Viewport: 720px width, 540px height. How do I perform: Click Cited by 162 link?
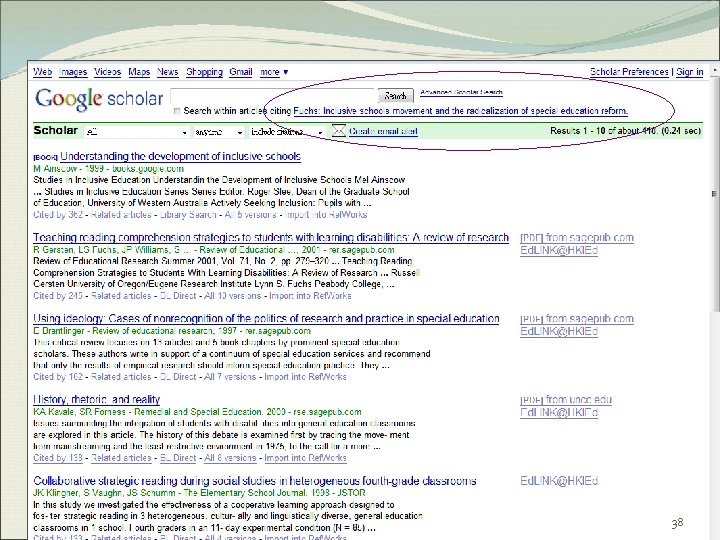(58, 377)
